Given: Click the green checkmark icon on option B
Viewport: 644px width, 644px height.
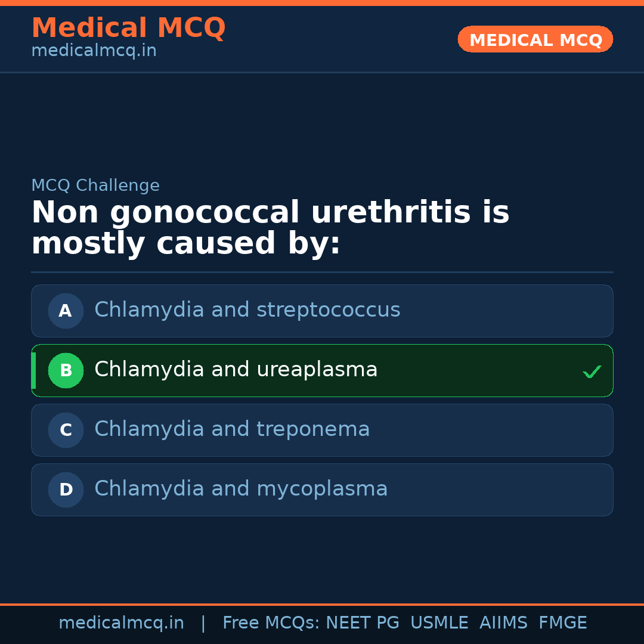Looking at the screenshot, I should 592,371.
